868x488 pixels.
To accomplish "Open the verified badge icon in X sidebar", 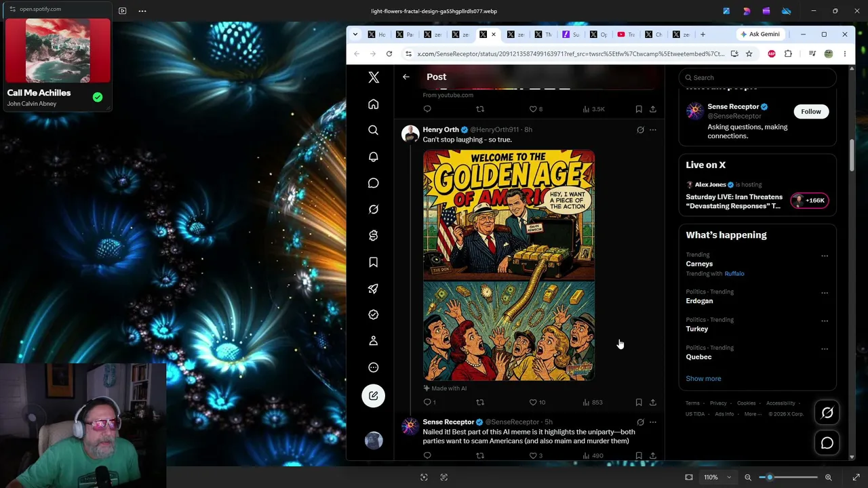I will [x=374, y=315].
